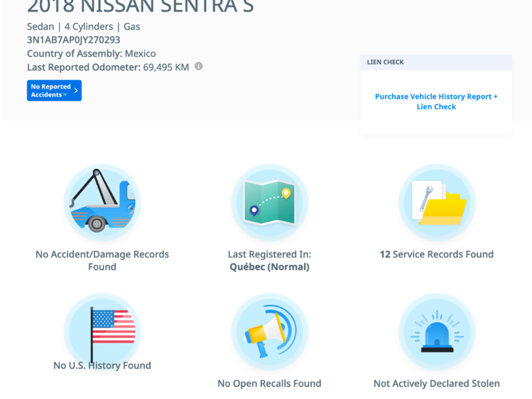Viewport: 532px width, 399px height.
Task: Click the megaphone recalls icon
Action: tap(269, 332)
